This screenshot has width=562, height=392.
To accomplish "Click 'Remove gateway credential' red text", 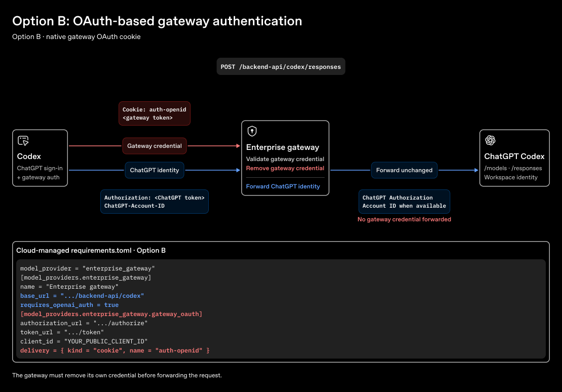I will (285, 168).
